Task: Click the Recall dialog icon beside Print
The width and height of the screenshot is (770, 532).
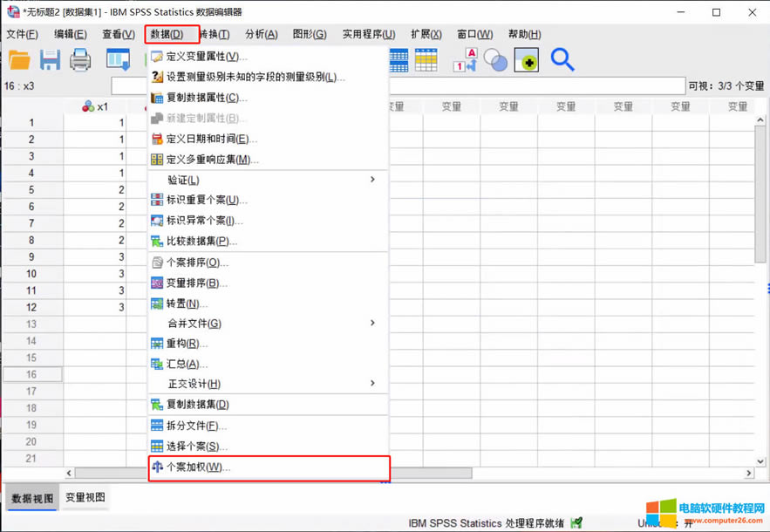Action: (118, 59)
